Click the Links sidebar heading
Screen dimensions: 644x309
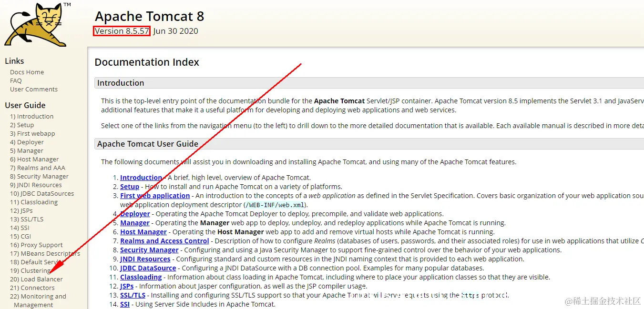click(x=14, y=61)
